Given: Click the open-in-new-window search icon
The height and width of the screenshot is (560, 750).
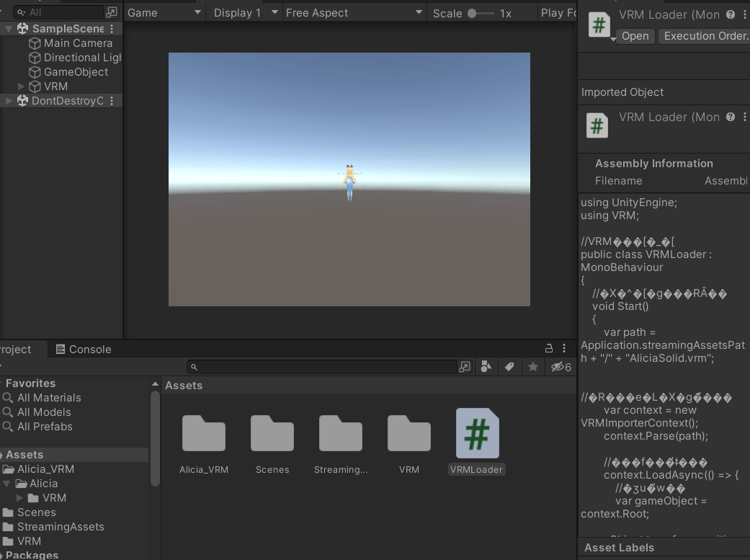Looking at the screenshot, I should [464, 367].
